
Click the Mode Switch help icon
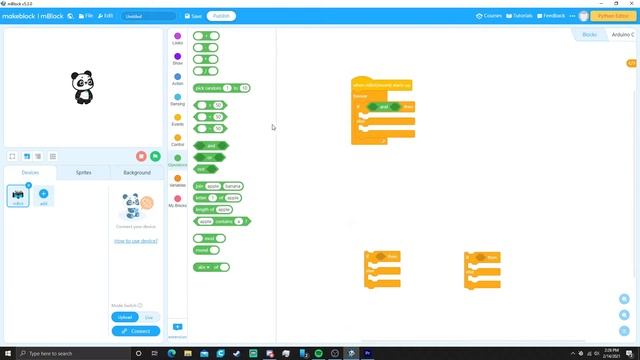click(140, 305)
